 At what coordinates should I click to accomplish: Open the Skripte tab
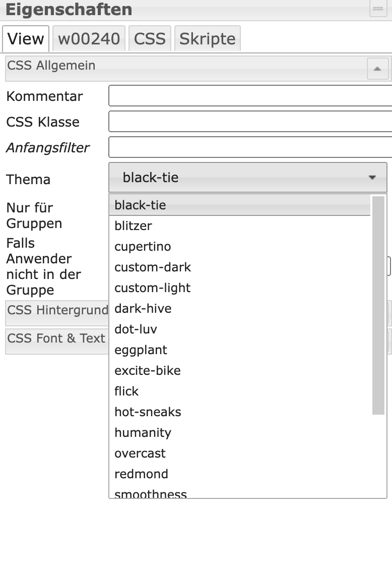tap(207, 39)
